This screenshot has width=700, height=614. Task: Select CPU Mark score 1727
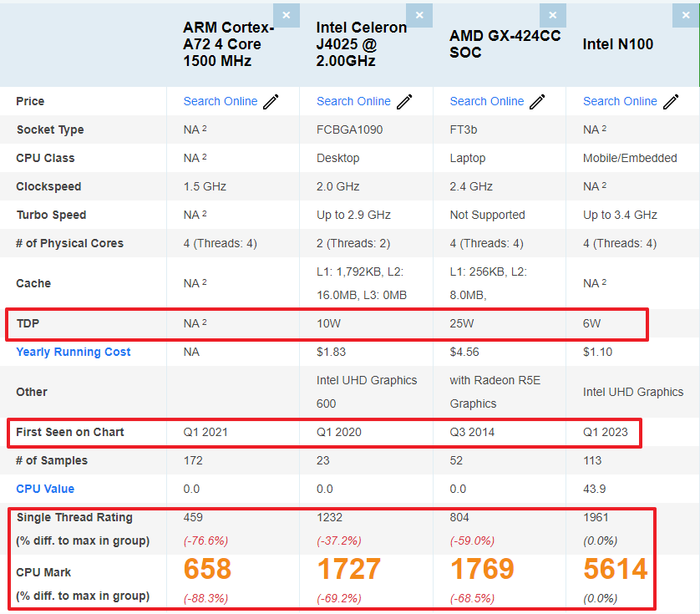(x=348, y=569)
